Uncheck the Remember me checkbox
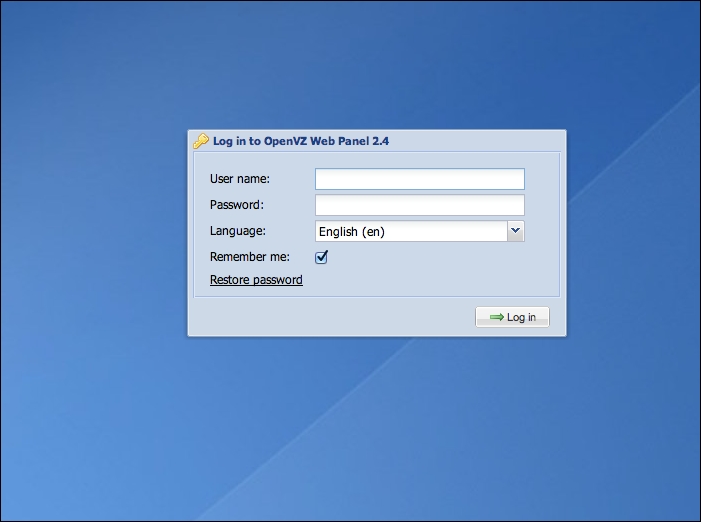This screenshot has height=522, width=701. click(x=321, y=257)
